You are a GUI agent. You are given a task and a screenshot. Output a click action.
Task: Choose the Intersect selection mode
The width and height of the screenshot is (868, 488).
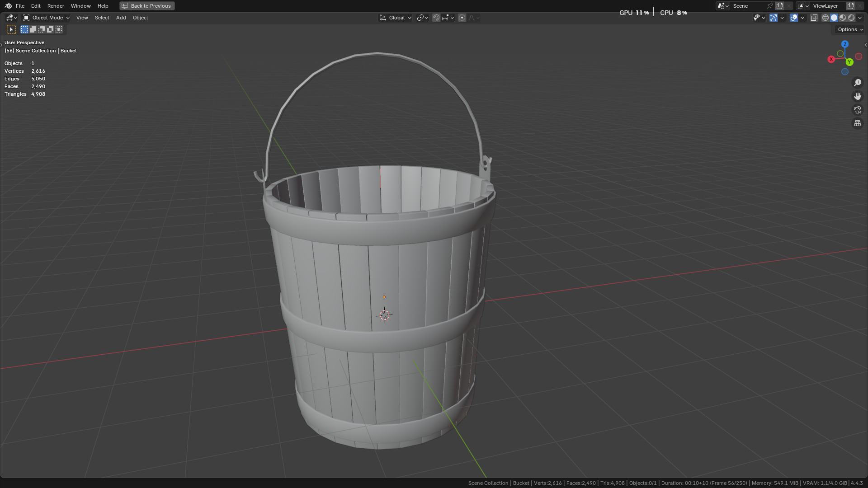(59, 29)
